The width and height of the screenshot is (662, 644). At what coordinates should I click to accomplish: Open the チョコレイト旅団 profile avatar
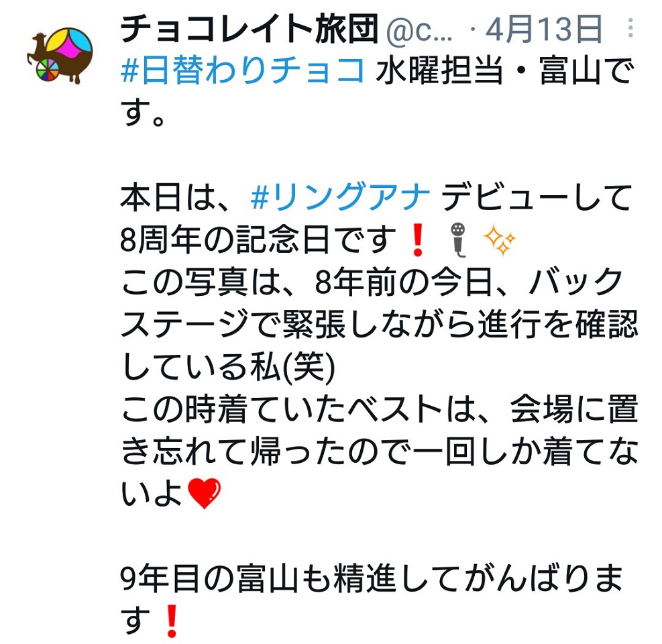60,55
